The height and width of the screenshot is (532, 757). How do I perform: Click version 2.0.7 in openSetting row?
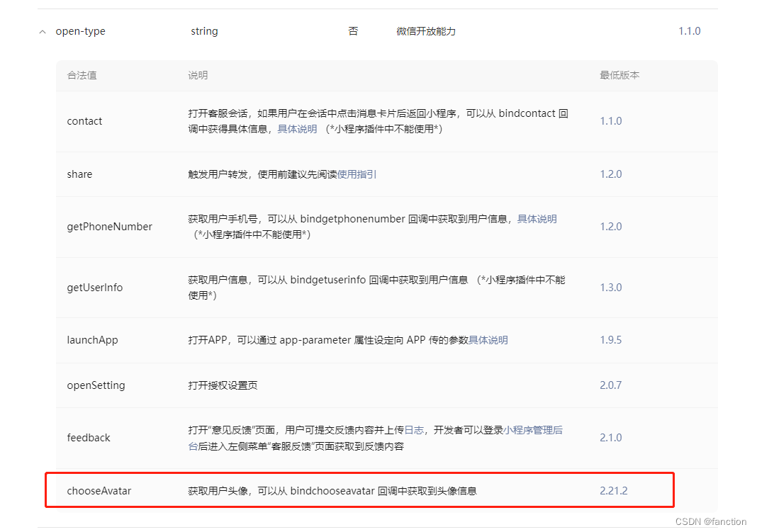(x=611, y=385)
